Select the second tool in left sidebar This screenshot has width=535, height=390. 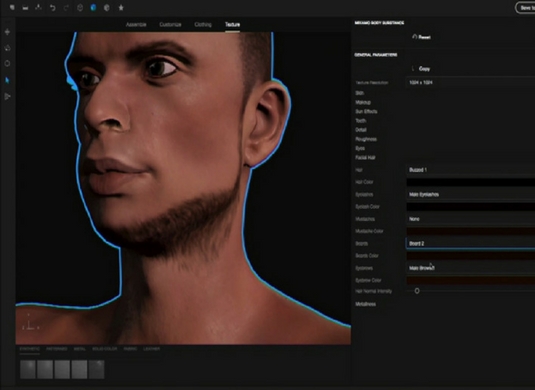point(7,48)
